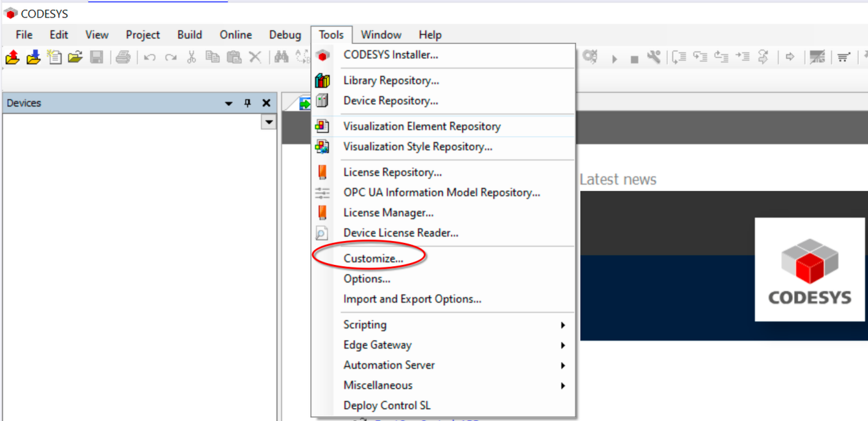Viewport: 868px width, 421px height.
Task: Click the language flag toolbar icon
Action: click(x=817, y=57)
